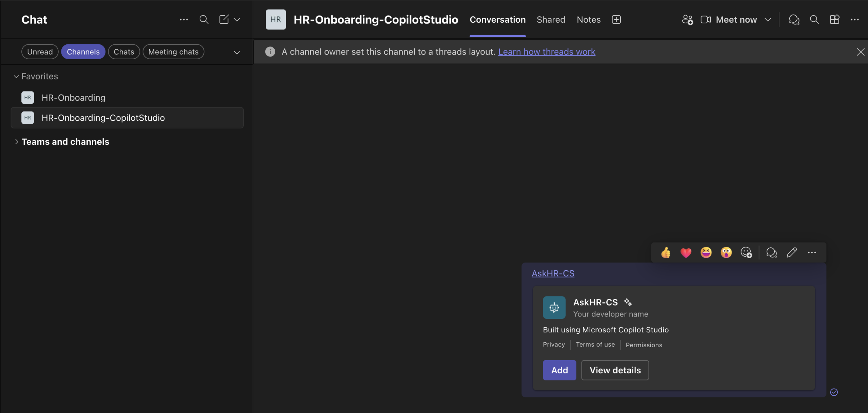Open search in the Chat sidebar
The height and width of the screenshot is (413, 868).
(204, 19)
